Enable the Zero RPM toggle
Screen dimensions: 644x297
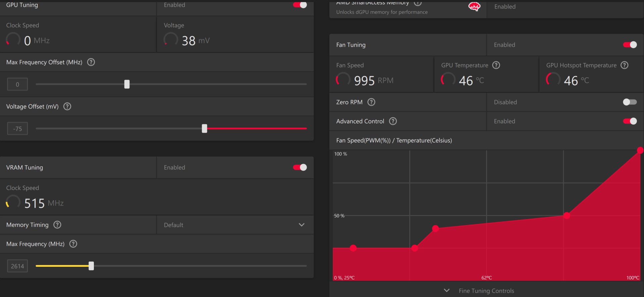630,102
